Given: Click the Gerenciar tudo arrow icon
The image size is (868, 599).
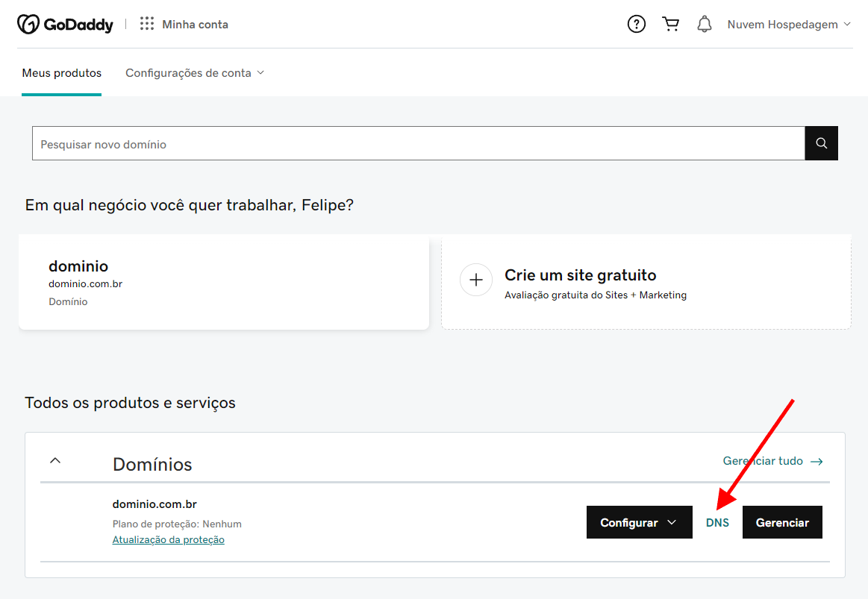Looking at the screenshot, I should point(817,461).
